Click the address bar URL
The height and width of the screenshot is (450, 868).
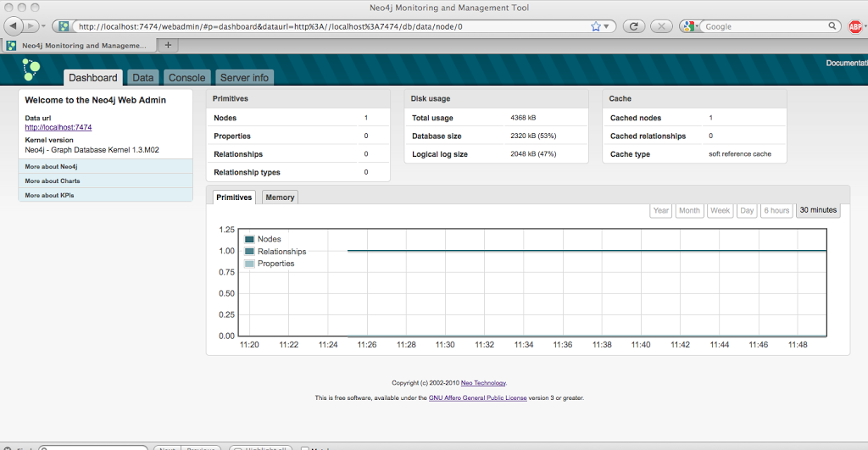270,26
